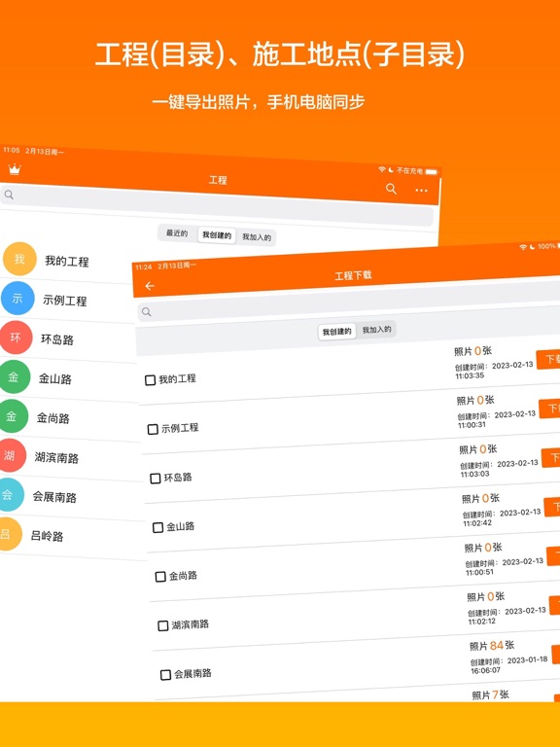Check the 我的工程 checkbox
The height and width of the screenshot is (747, 560).
[150, 380]
